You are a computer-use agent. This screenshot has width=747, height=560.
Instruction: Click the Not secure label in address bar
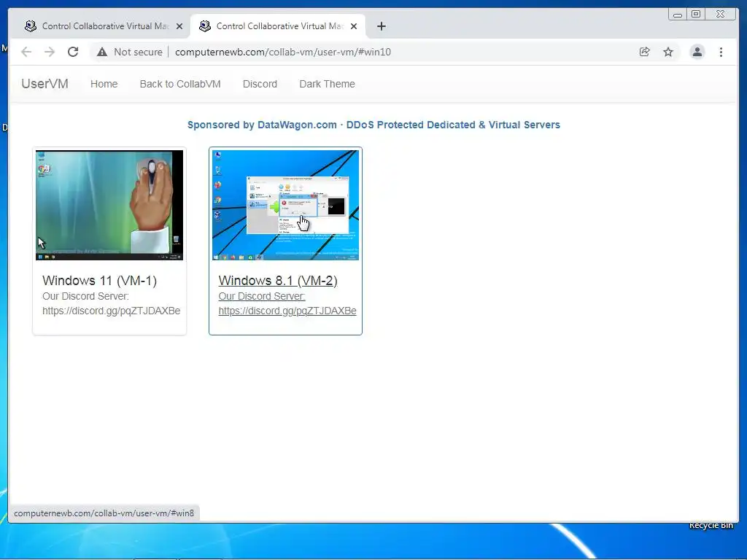(x=138, y=52)
